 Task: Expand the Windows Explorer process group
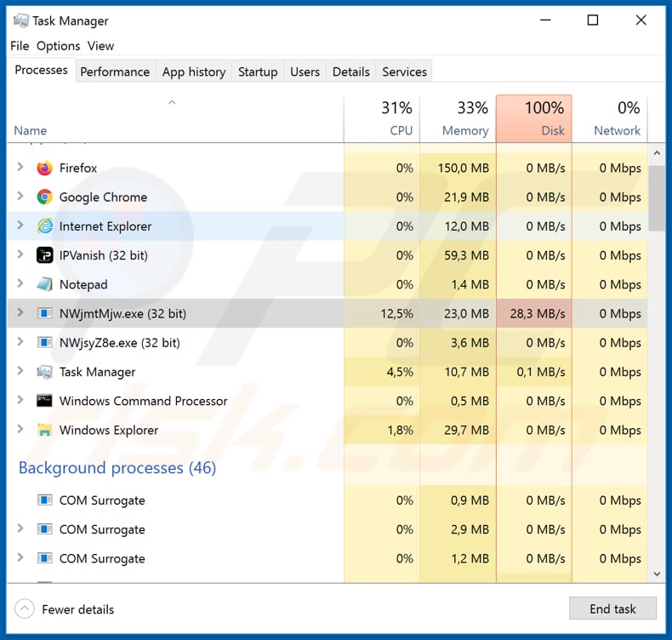click(20, 429)
